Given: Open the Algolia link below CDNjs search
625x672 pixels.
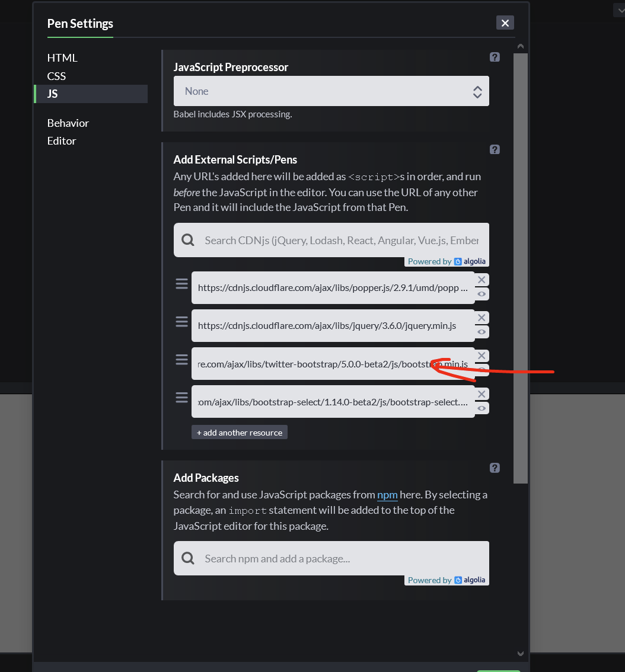Looking at the screenshot, I should [x=447, y=261].
